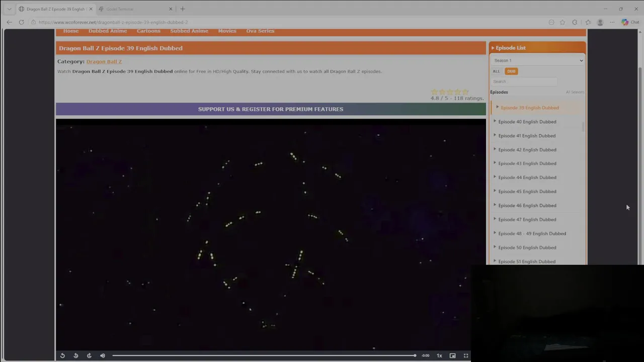Bookmark page with star icon in address bar
This screenshot has width=644, height=362.
click(562, 22)
